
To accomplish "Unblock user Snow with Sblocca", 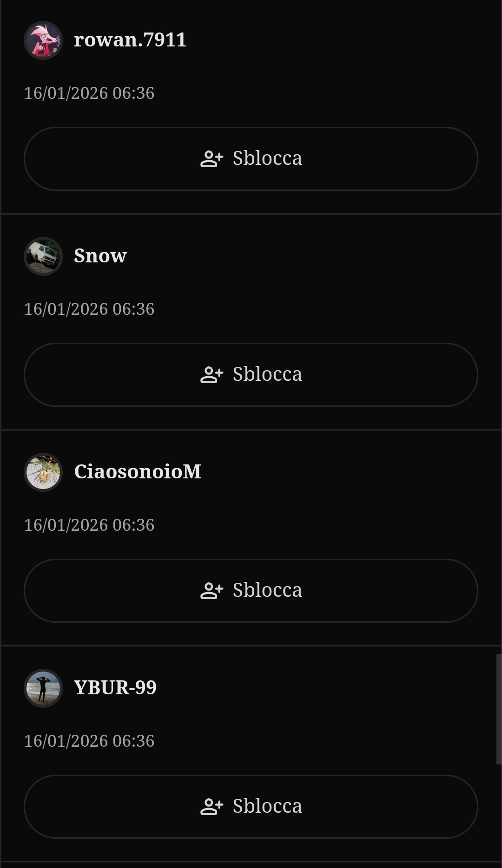I will 251,375.
